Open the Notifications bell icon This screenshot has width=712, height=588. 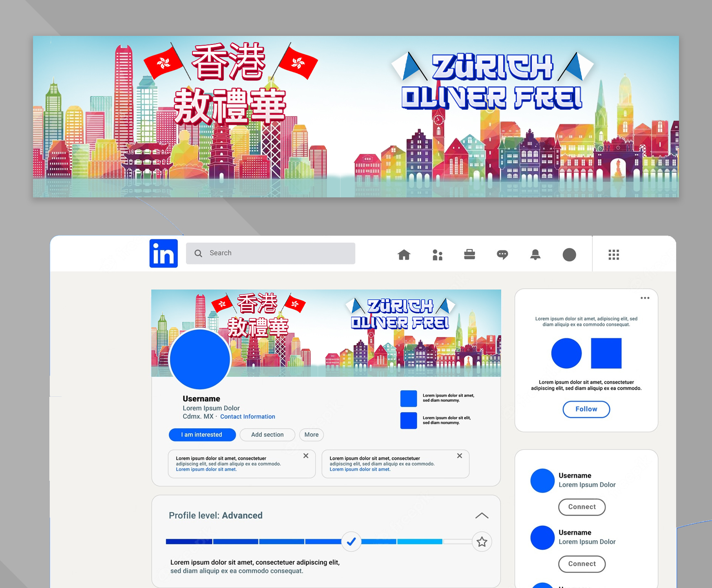point(535,255)
